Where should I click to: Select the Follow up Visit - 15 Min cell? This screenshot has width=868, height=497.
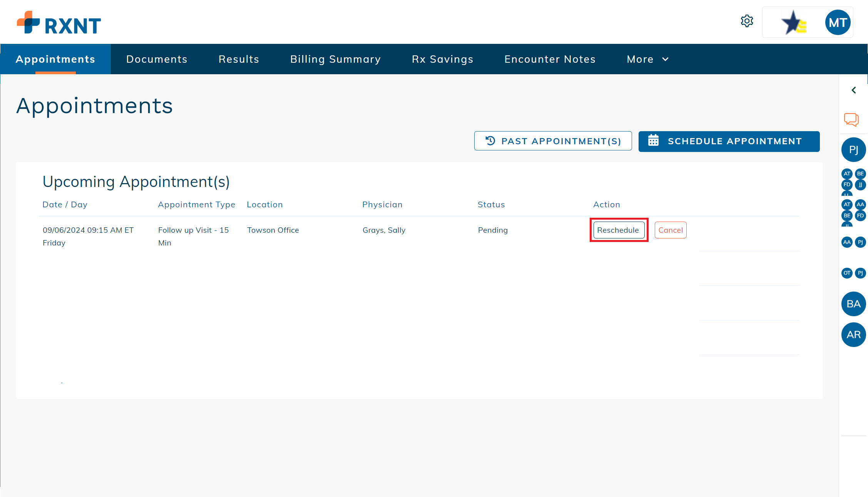pos(193,236)
